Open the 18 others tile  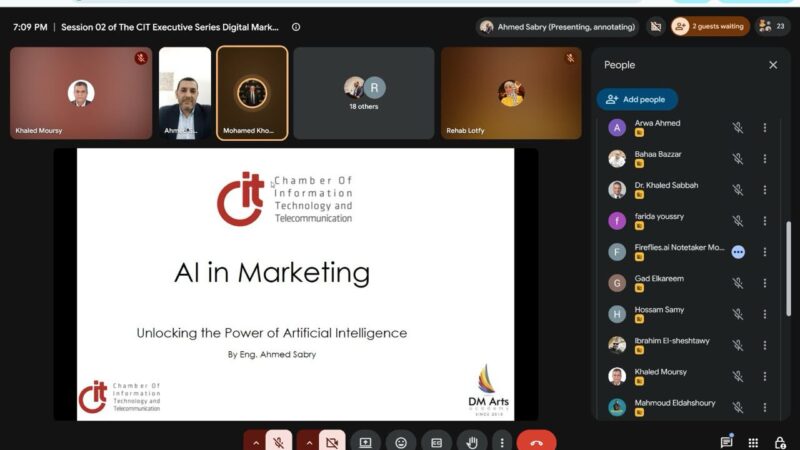[364, 93]
